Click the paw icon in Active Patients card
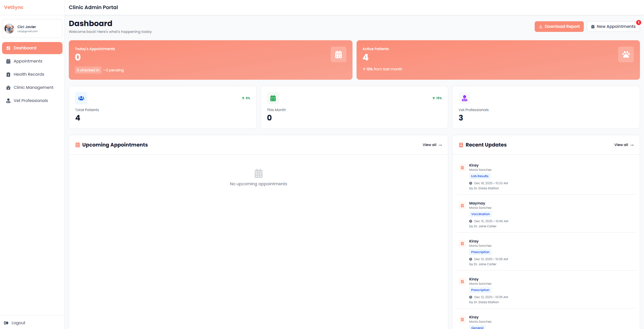 click(x=626, y=54)
